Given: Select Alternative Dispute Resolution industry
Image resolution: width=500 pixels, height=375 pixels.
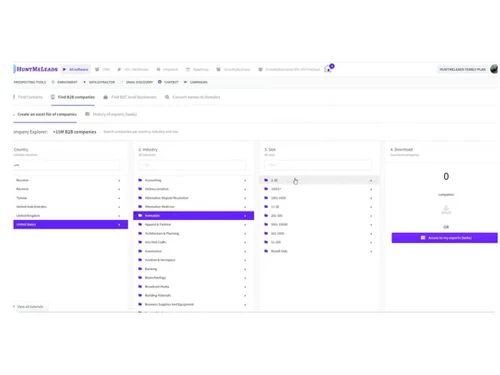Looking at the screenshot, I should pos(193,198).
